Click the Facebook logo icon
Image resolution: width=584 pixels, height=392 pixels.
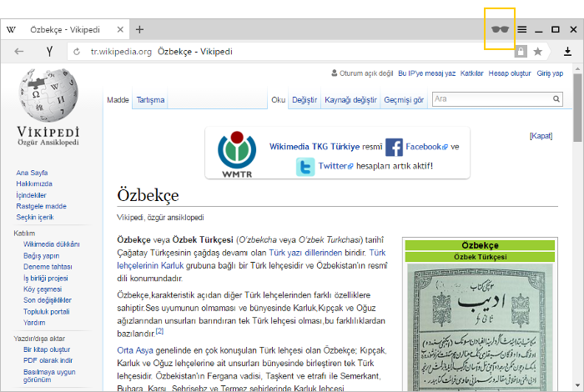point(394,147)
